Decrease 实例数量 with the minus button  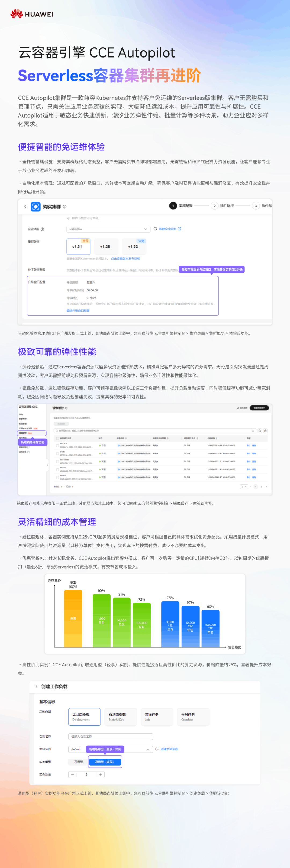(x=72, y=775)
